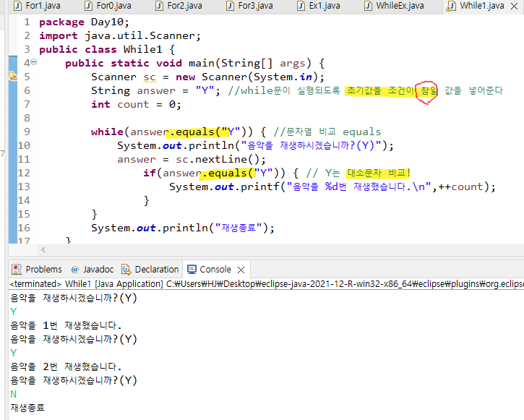
Task: Activate the While1.java tab
Action: click(x=481, y=6)
